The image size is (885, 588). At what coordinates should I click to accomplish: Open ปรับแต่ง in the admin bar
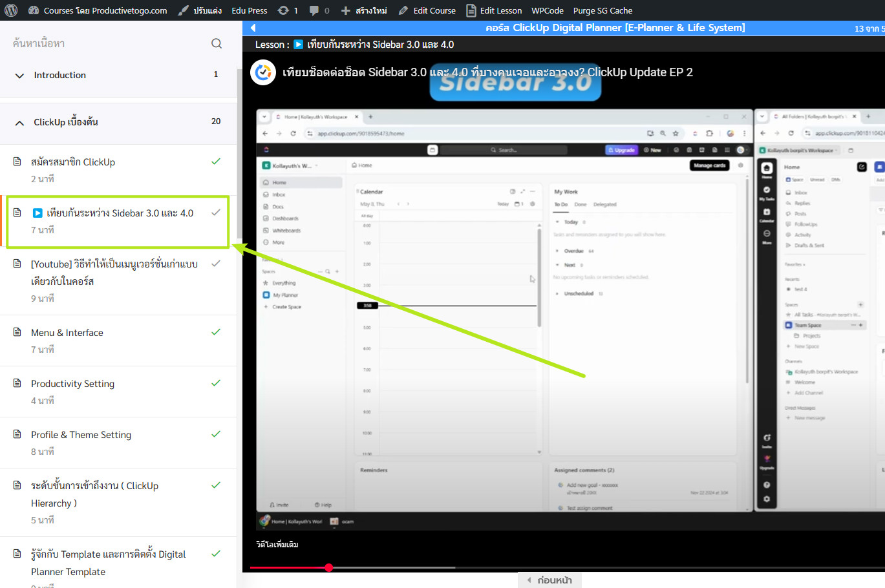(x=208, y=10)
